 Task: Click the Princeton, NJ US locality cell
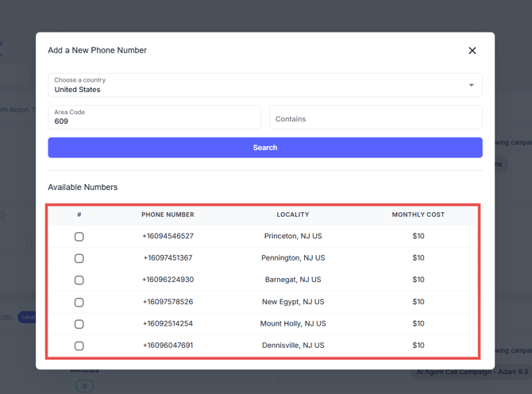[293, 236]
